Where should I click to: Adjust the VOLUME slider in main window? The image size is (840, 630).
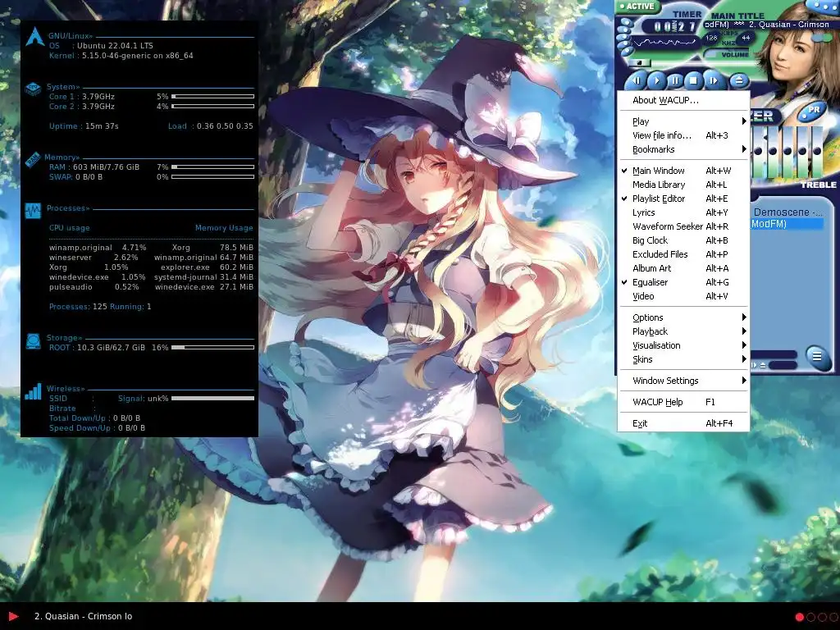(x=728, y=54)
